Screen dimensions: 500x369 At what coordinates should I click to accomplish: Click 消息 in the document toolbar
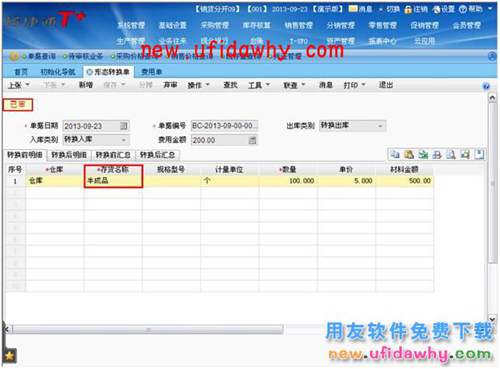[326, 85]
